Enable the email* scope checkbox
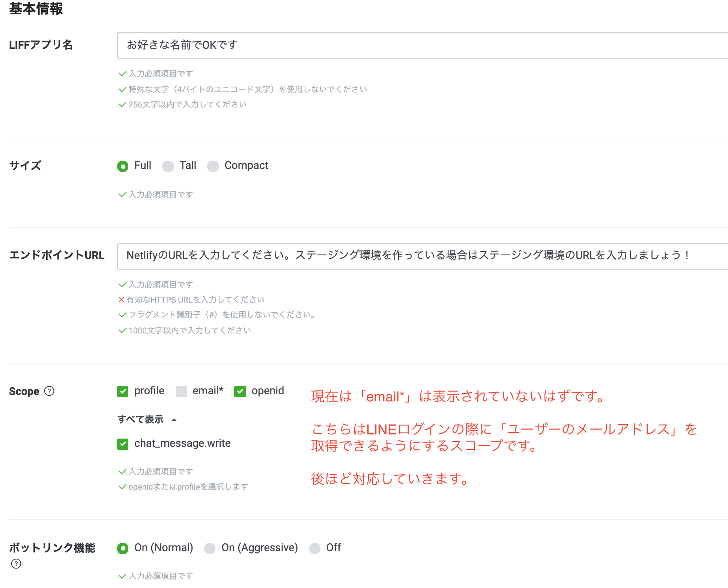728x588 pixels. pos(181,391)
